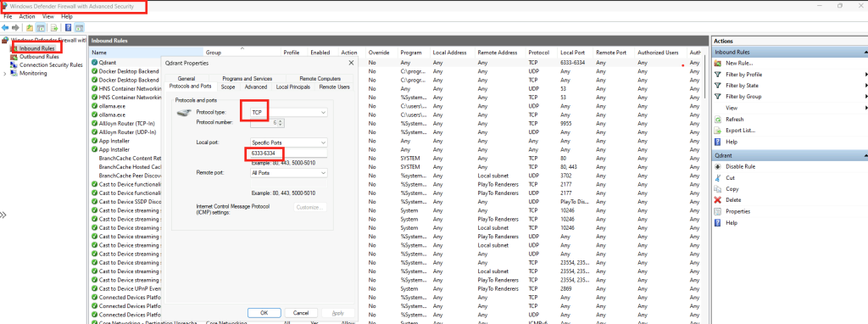
Task: Expand the View submenu arrow in Actions
Action: point(865,108)
